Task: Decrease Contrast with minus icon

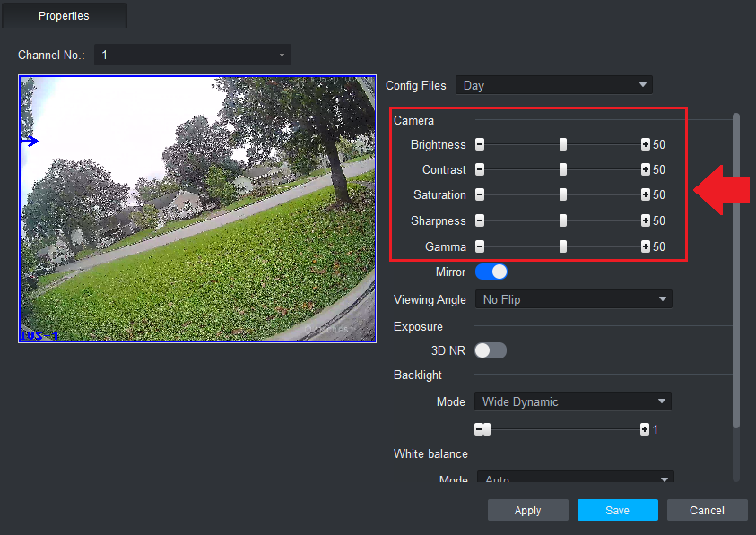Action: pos(480,169)
